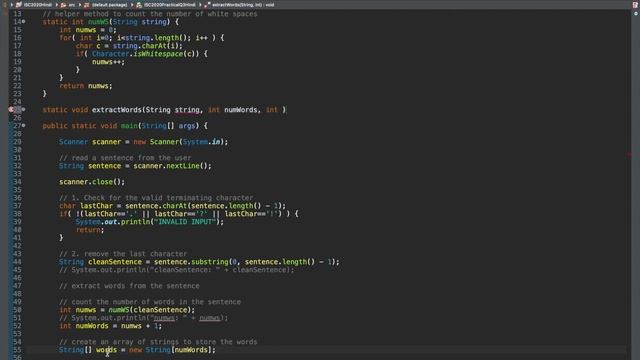Open the ISC2020PracticalQ3Hindi class breadcrumb item
The height and width of the screenshot is (360, 640).
pyautogui.click(x=170, y=5)
